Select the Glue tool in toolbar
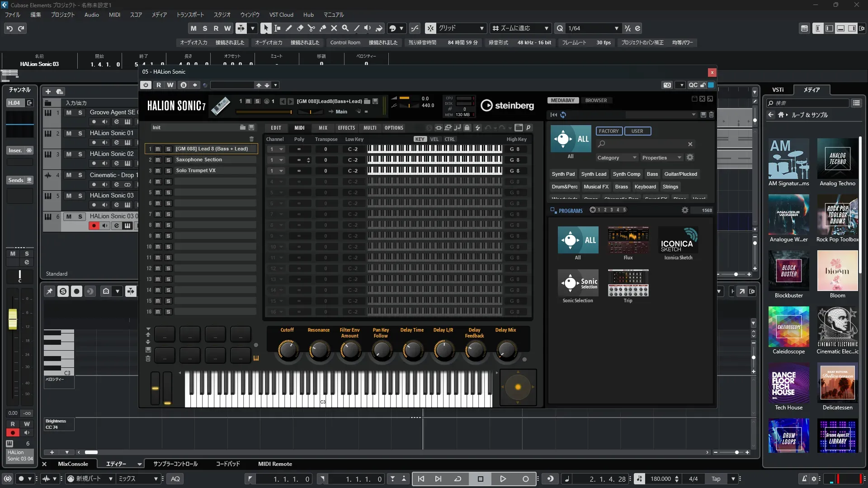 pyautogui.click(x=322, y=28)
